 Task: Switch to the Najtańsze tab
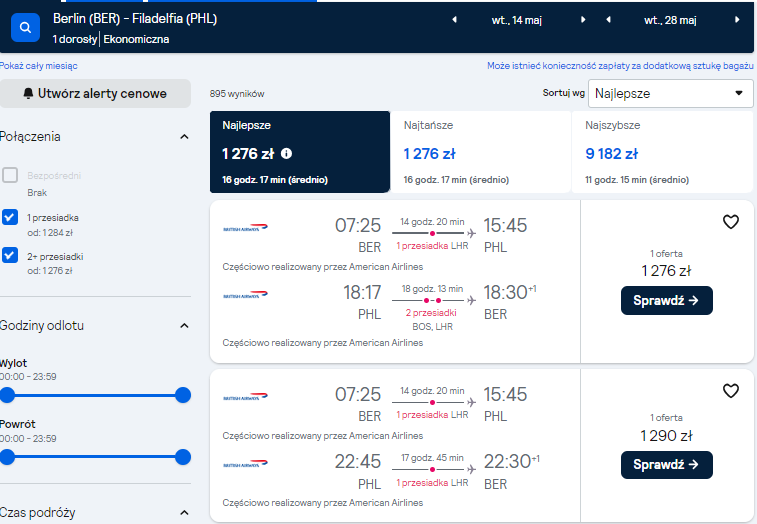480,152
